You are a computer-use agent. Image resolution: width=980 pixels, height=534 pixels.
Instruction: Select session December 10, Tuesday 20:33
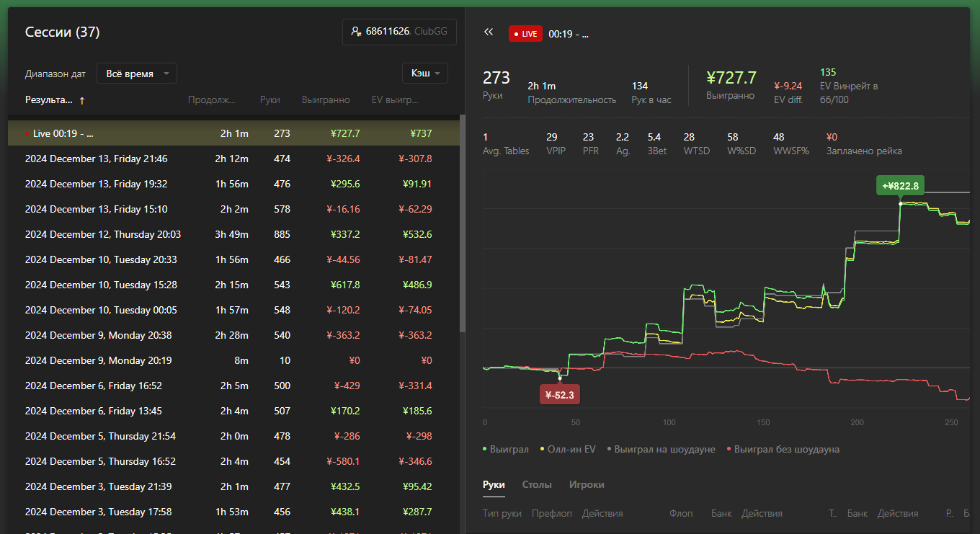pyautogui.click(x=233, y=259)
